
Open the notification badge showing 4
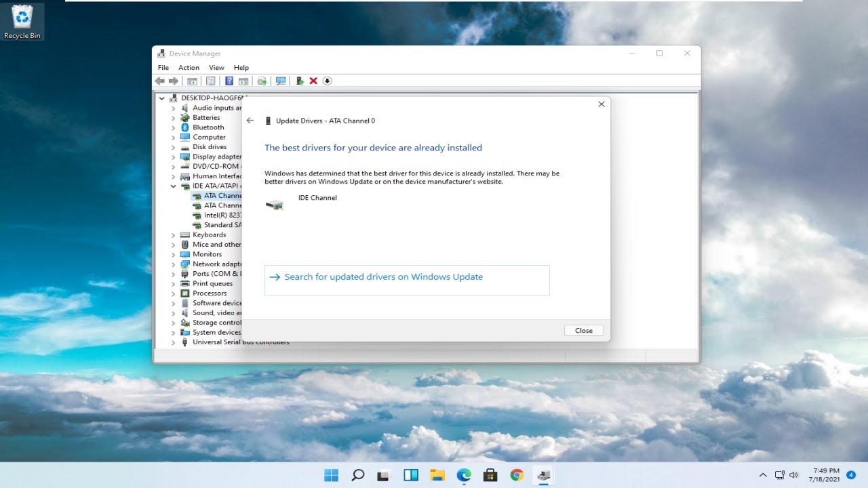(851, 474)
